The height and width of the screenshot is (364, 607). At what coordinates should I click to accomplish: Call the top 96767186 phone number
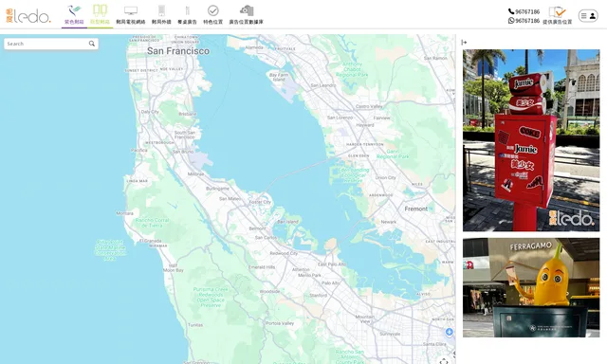pos(527,11)
